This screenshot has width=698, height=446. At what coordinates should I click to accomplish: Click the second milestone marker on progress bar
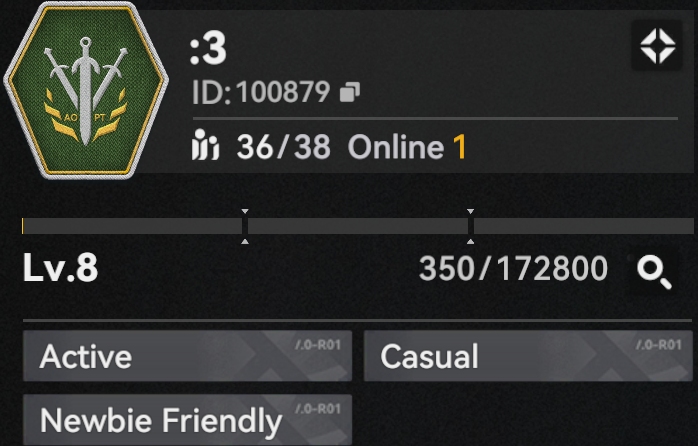471,226
